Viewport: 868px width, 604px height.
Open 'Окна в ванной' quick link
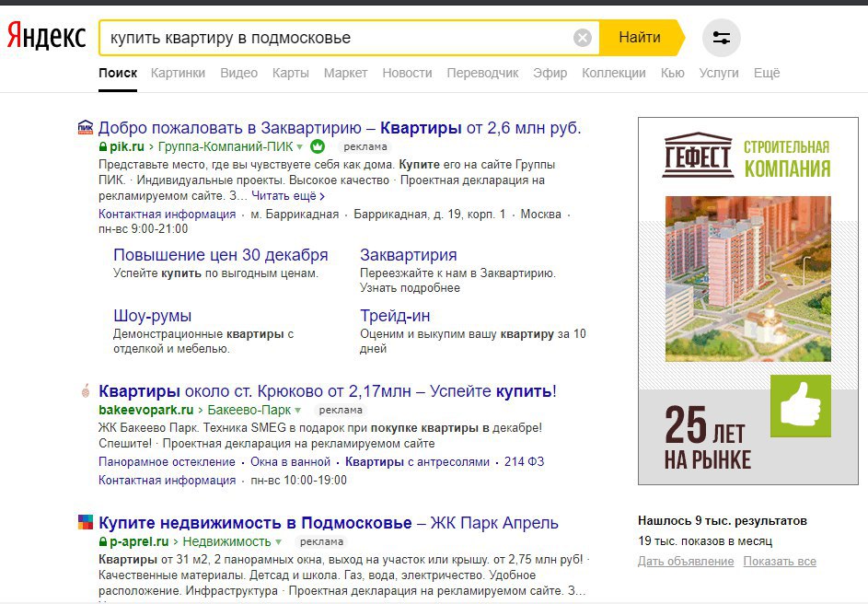(291, 461)
